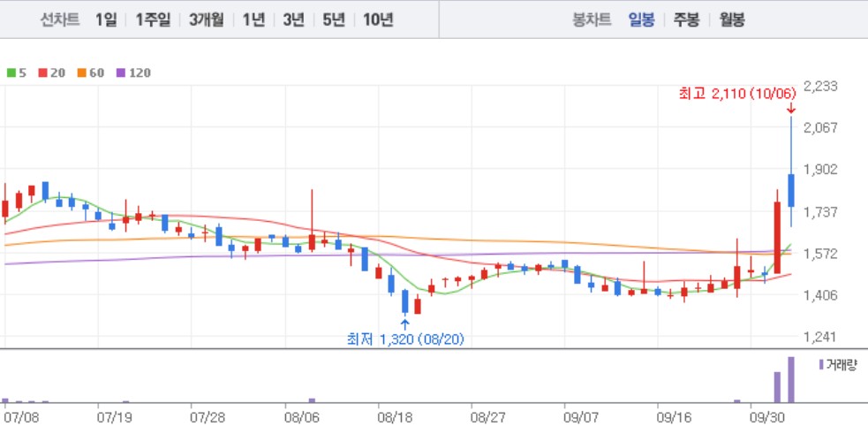Click the orange 60-day moving average swatch

click(x=81, y=72)
